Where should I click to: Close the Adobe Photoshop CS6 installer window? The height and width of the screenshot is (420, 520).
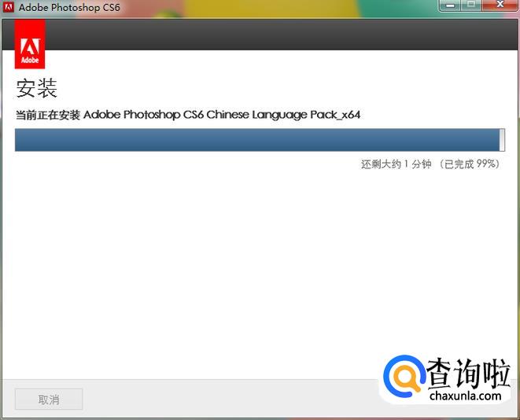pyautogui.click(x=500, y=6)
